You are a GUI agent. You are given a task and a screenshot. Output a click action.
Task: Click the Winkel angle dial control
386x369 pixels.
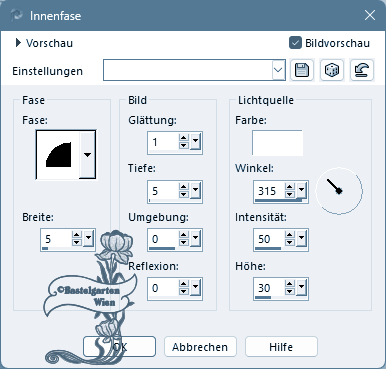point(339,191)
